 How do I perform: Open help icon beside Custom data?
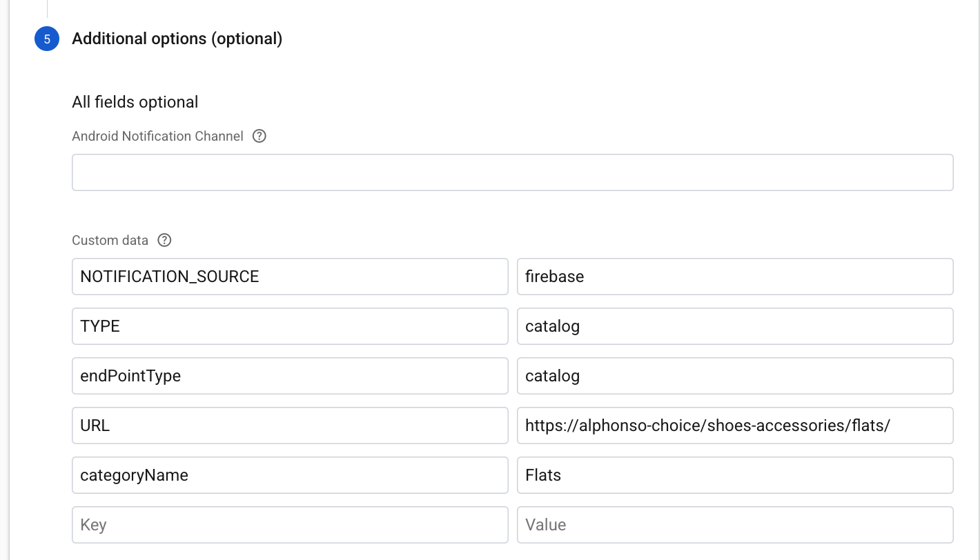[x=164, y=241]
